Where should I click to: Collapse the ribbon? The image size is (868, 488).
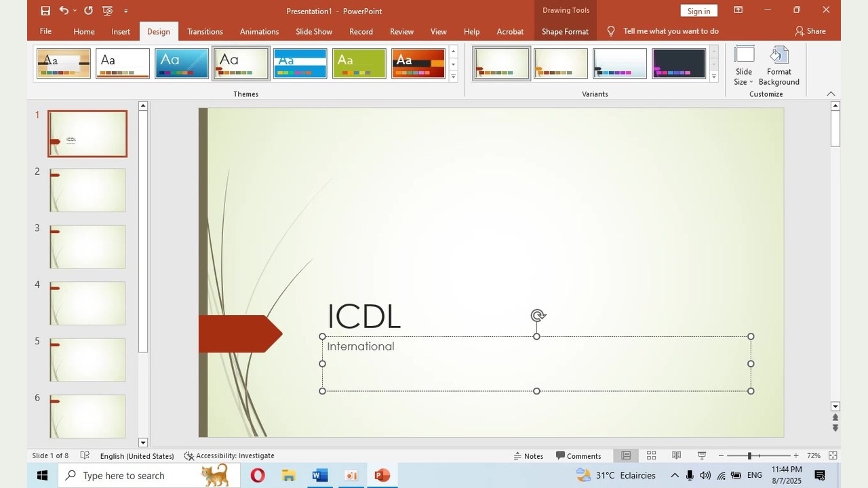pos(831,94)
